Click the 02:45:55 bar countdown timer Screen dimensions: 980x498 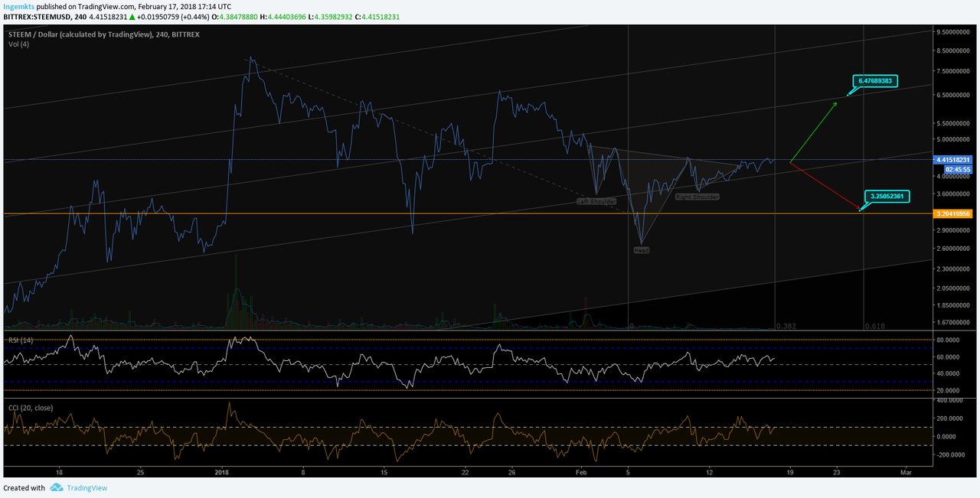(x=958, y=169)
